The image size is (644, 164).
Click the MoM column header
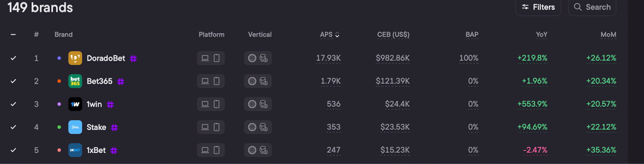[x=608, y=35]
